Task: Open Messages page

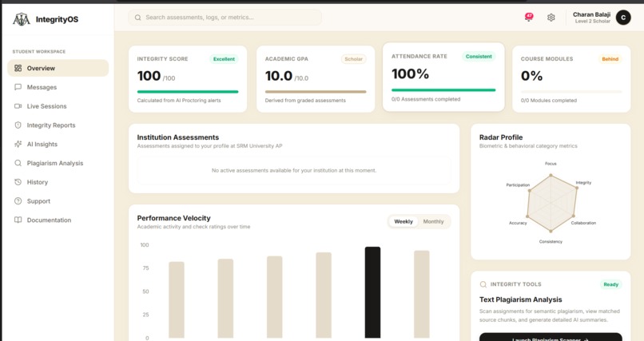Action: [58, 87]
